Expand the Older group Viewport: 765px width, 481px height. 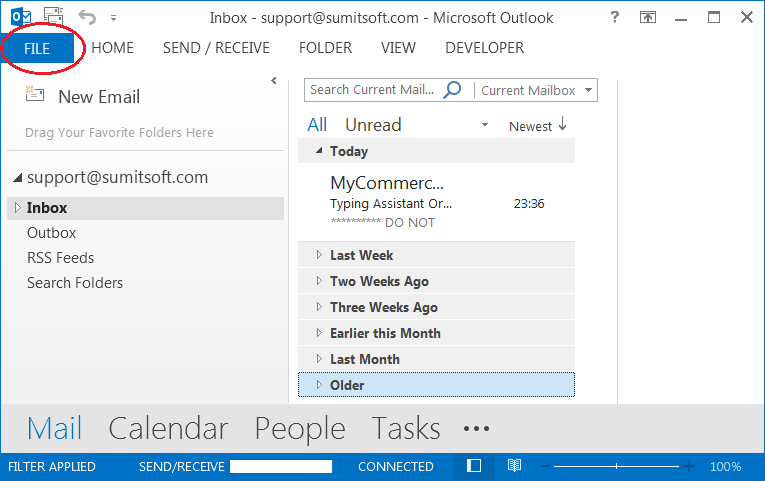tap(319, 384)
